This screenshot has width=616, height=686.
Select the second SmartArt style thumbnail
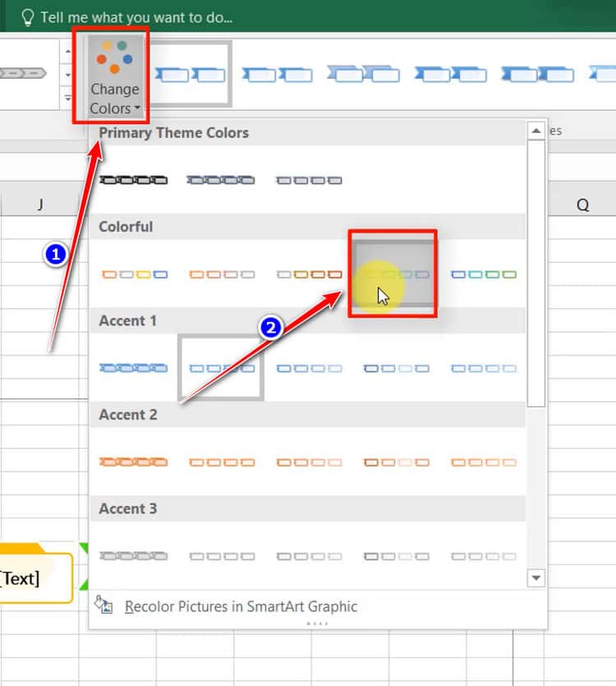point(278,75)
